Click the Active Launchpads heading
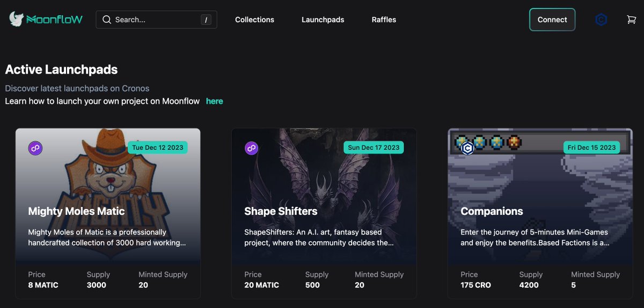The height and width of the screenshot is (308, 644). coord(61,69)
